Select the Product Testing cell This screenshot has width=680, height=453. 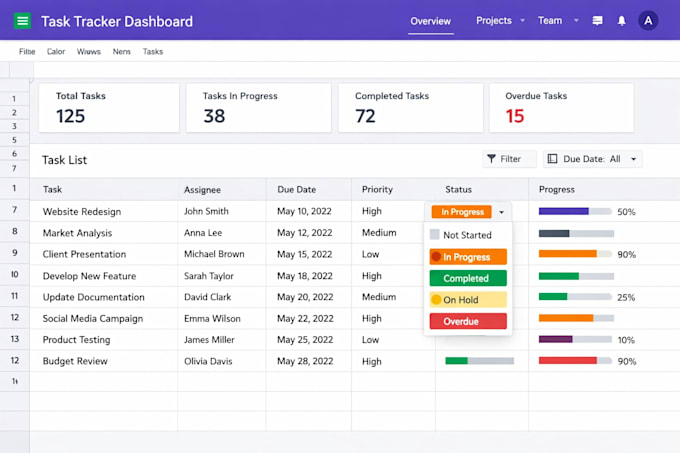[104, 339]
